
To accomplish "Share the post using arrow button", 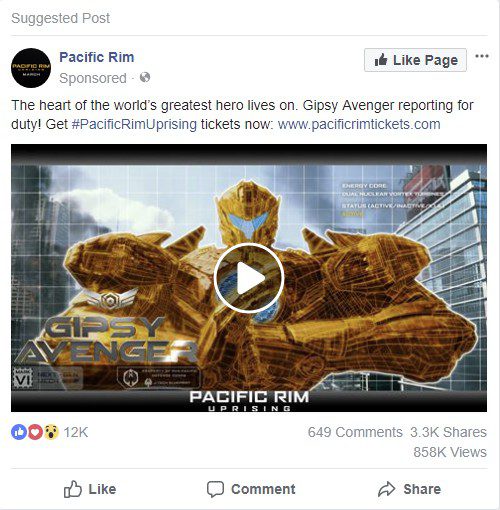I will point(409,489).
